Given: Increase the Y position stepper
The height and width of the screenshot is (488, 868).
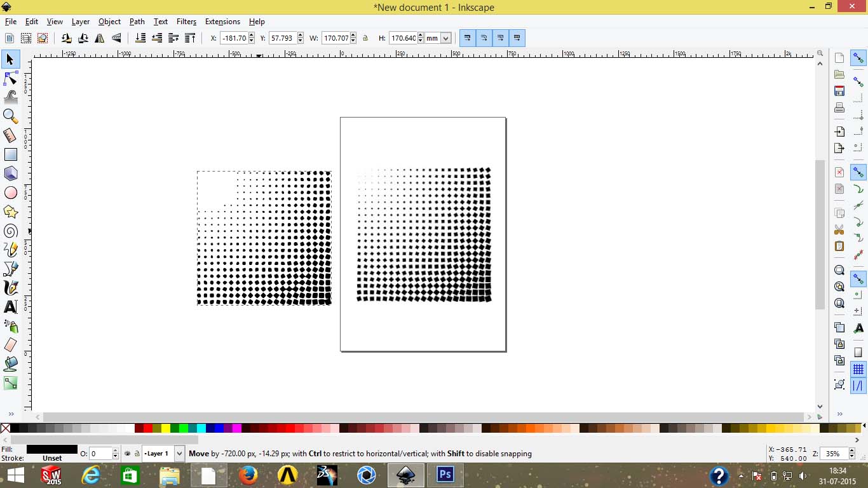Looking at the screenshot, I should [x=301, y=36].
